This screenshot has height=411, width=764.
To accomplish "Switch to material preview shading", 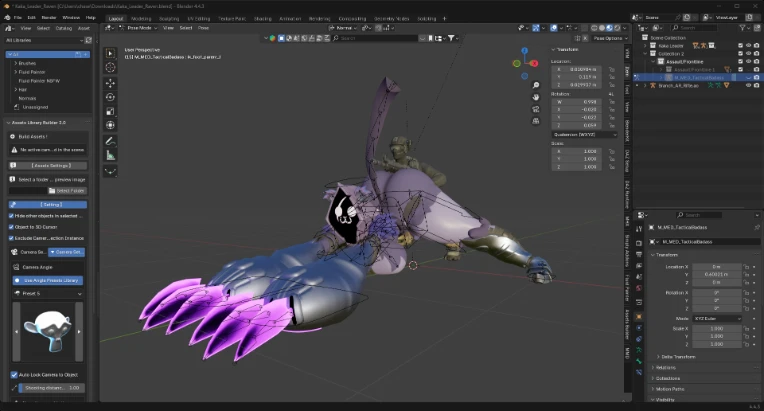I will point(609,28).
